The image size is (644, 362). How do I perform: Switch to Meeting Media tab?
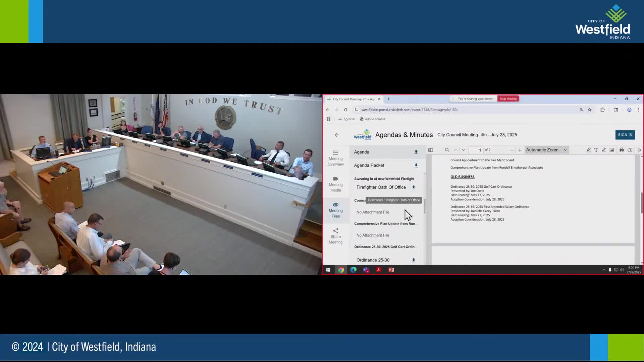tap(335, 184)
